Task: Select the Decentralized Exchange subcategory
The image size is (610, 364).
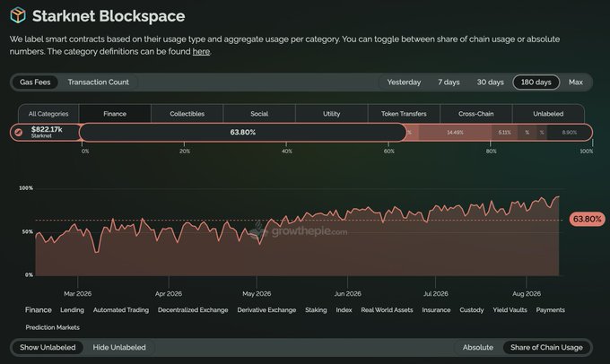Action: 193,310
